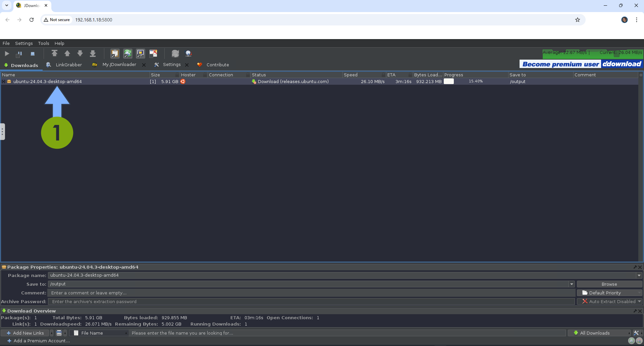The height and width of the screenshot is (346, 644).
Task: Click the update check globe icon
Action: point(189,53)
